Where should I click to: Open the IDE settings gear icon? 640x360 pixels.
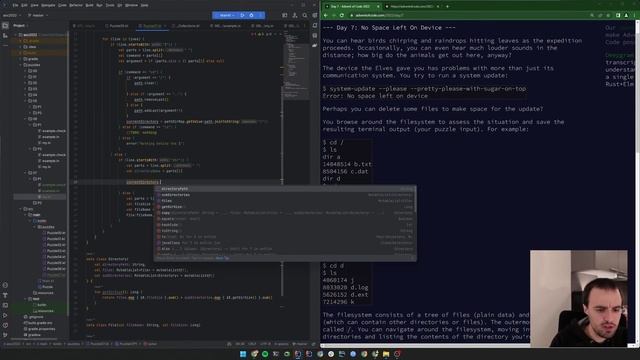[x=315, y=16]
